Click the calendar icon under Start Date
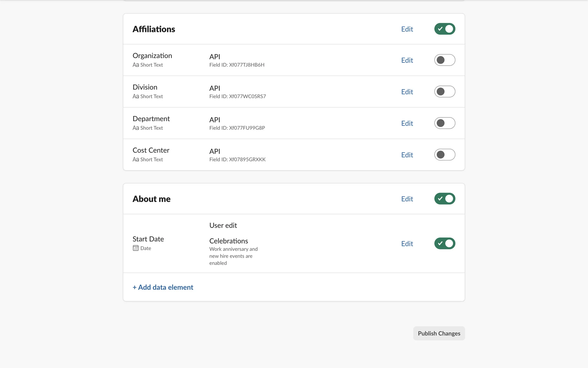 click(136, 248)
